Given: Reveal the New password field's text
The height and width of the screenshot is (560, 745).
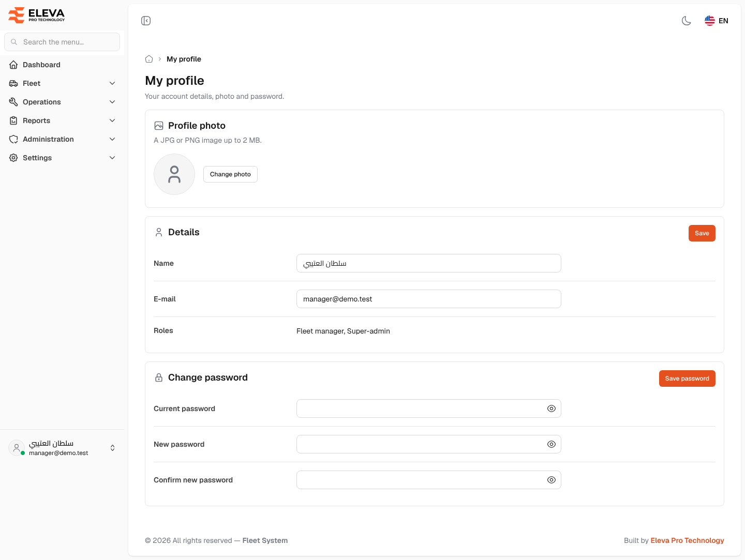Looking at the screenshot, I should (x=552, y=444).
